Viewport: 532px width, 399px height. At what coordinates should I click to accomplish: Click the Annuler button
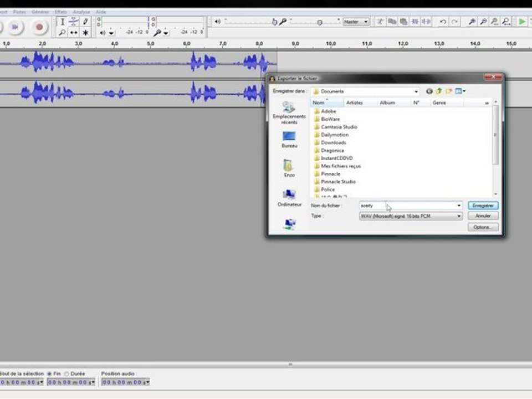pyautogui.click(x=483, y=216)
